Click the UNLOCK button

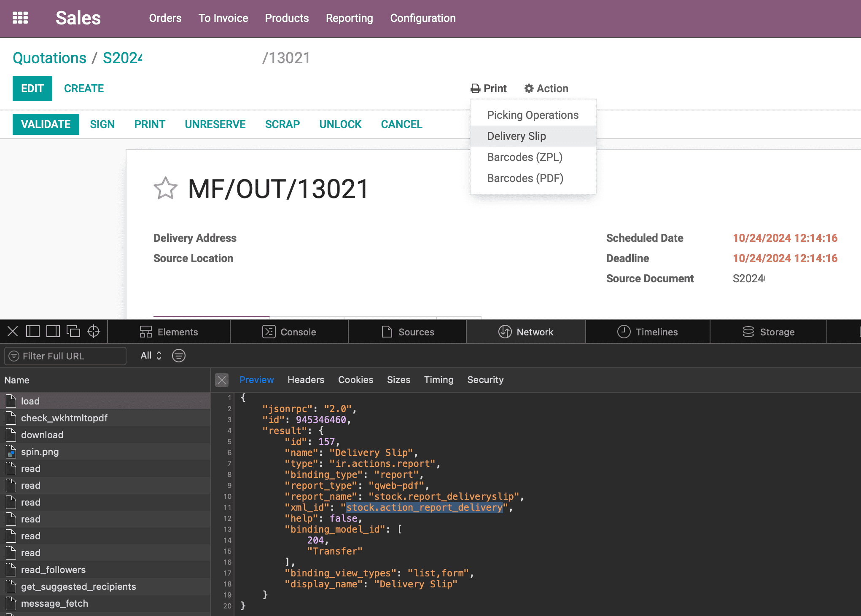341,124
